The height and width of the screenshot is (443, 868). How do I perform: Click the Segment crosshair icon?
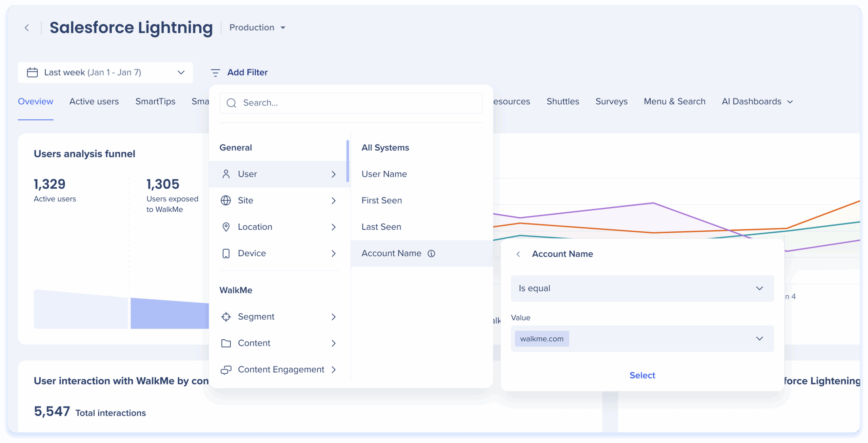pos(226,317)
